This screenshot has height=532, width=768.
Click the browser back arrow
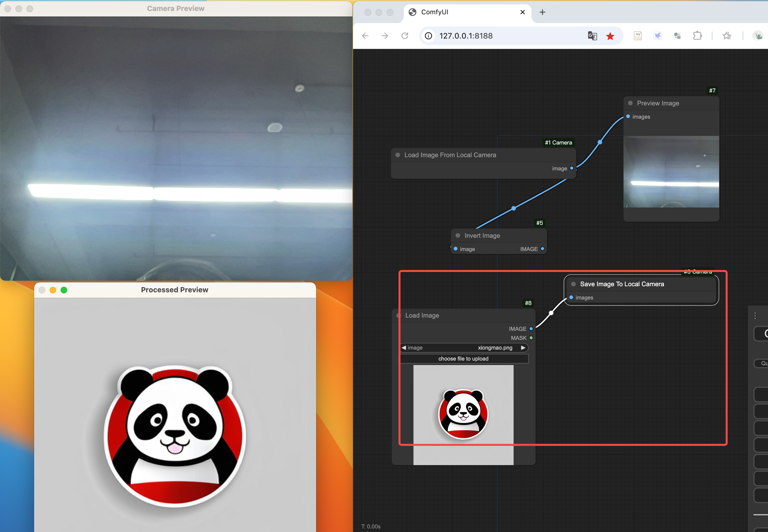tap(365, 36)
